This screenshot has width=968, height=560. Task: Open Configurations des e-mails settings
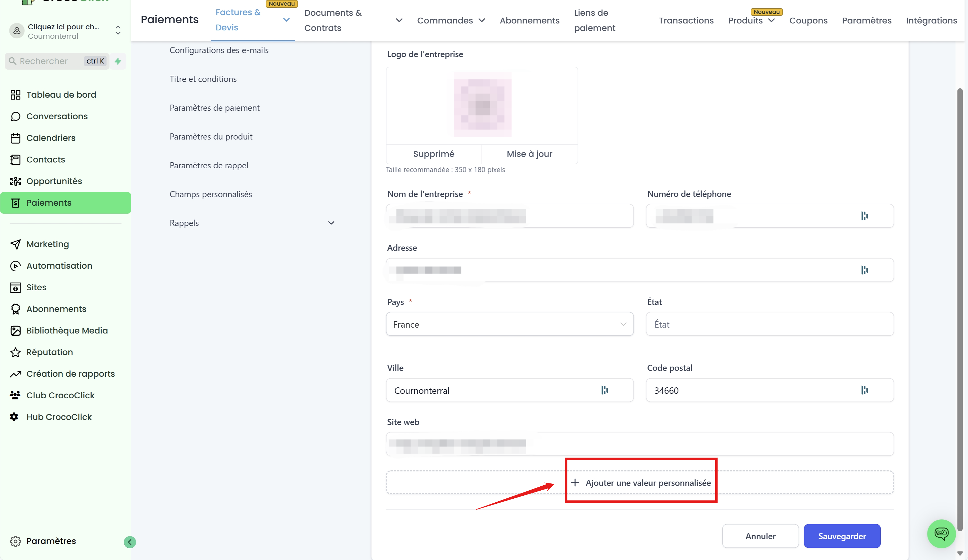point(219,50)
